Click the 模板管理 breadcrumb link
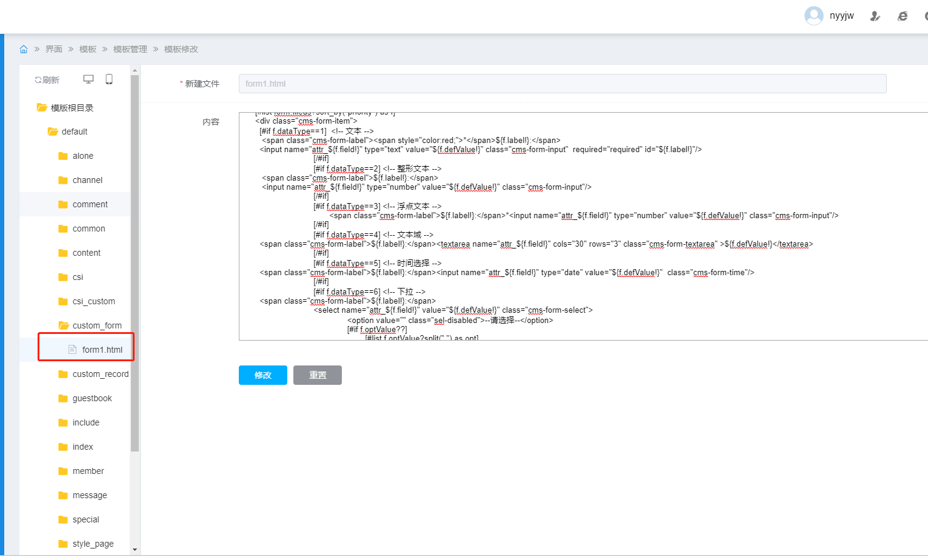Viewport: 928px width, 560px height. [x=130, y=49]
